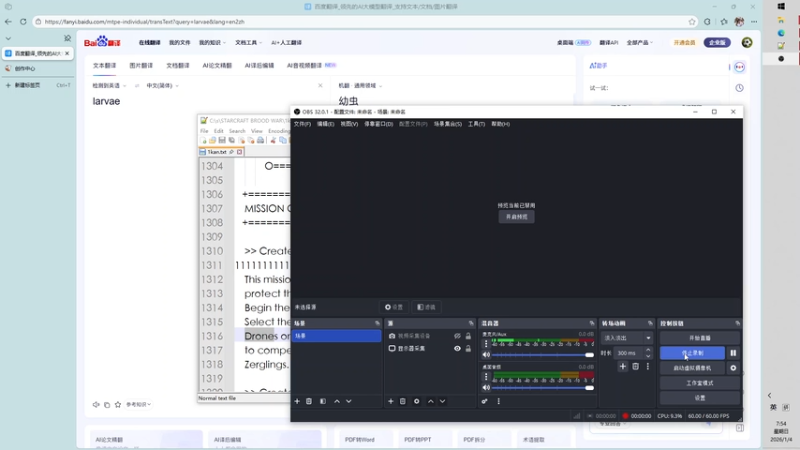Expand 文档工具 dropdown in Baidu header
The height and width of the screenshot is (450, 800).
(x=248, y=43)
